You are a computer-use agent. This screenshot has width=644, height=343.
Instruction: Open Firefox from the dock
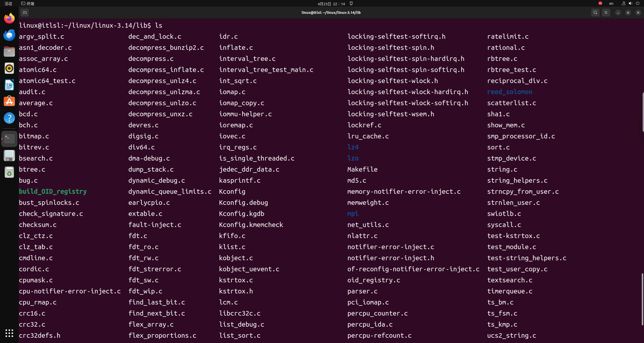pos(9,18)
